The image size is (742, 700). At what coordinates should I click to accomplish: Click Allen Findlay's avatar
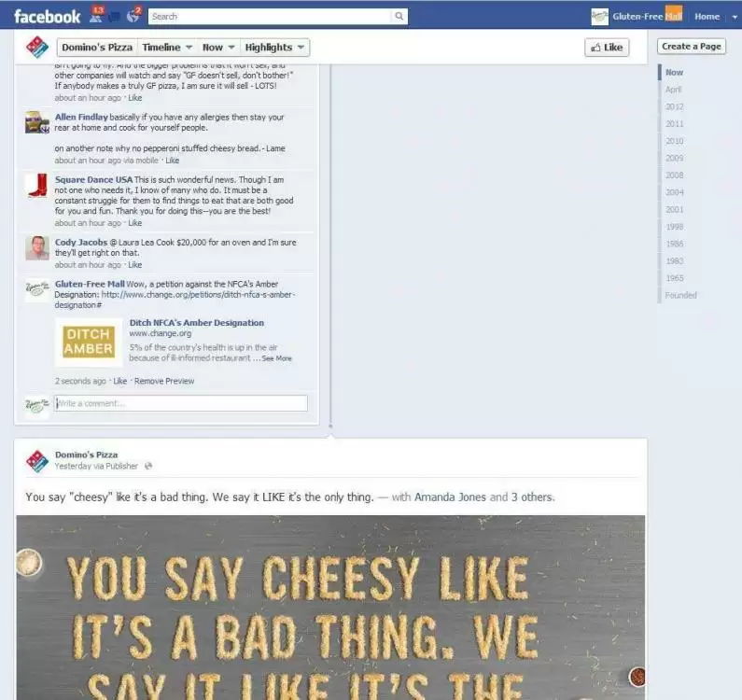(x=37, y=122)
